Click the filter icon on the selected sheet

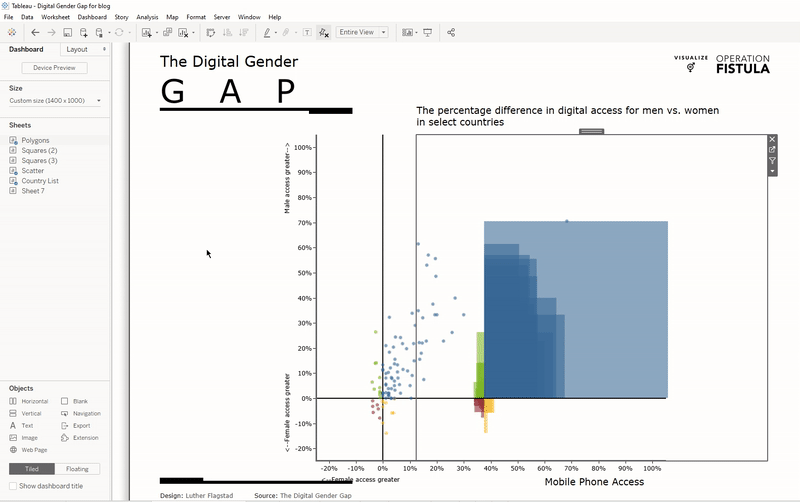pyautogui.click(x=772, y=161)
